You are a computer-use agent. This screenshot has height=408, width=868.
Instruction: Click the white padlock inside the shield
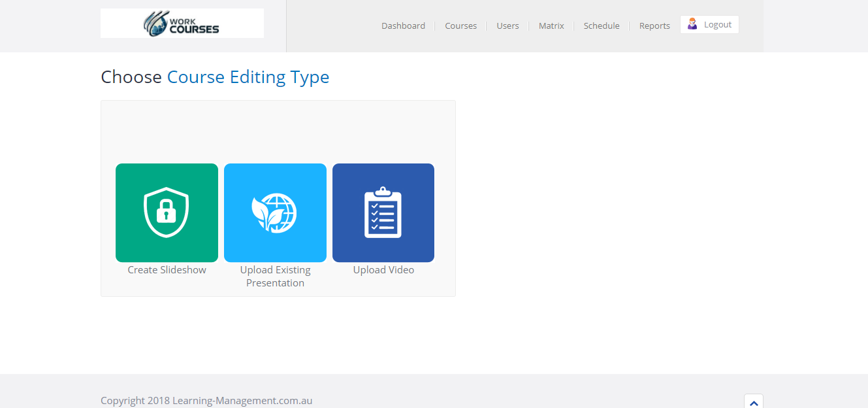click(167, 211)
